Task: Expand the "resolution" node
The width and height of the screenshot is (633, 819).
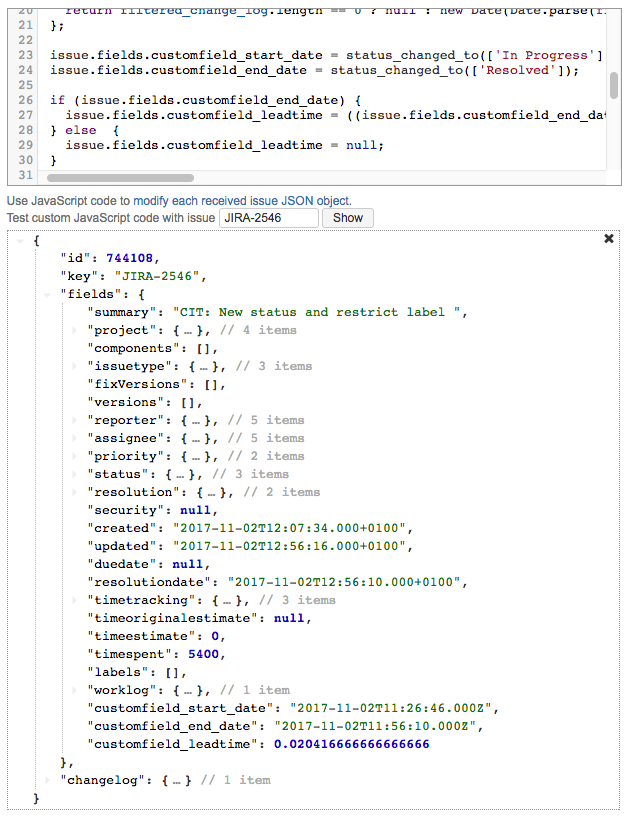Action: (x=76, y=492)
